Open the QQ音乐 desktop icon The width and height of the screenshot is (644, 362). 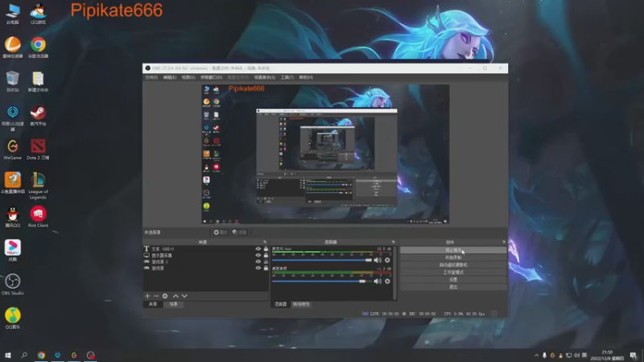pos(13,318)
